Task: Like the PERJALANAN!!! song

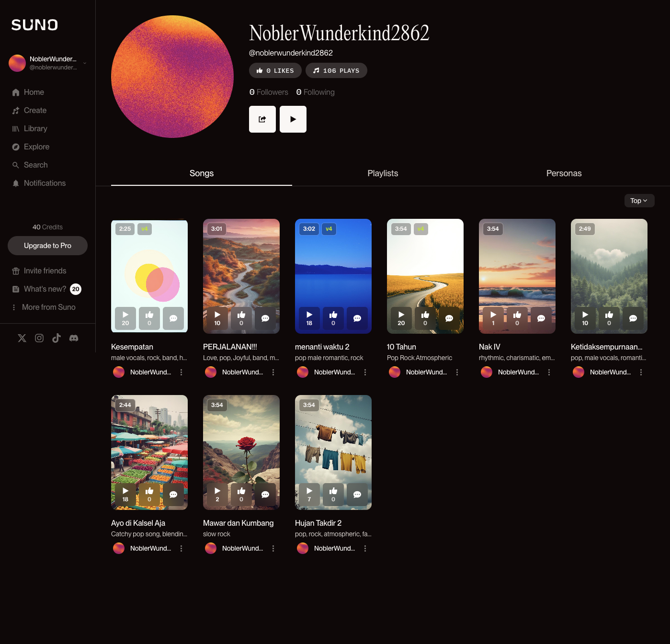Action: click(x=241, y=318)
